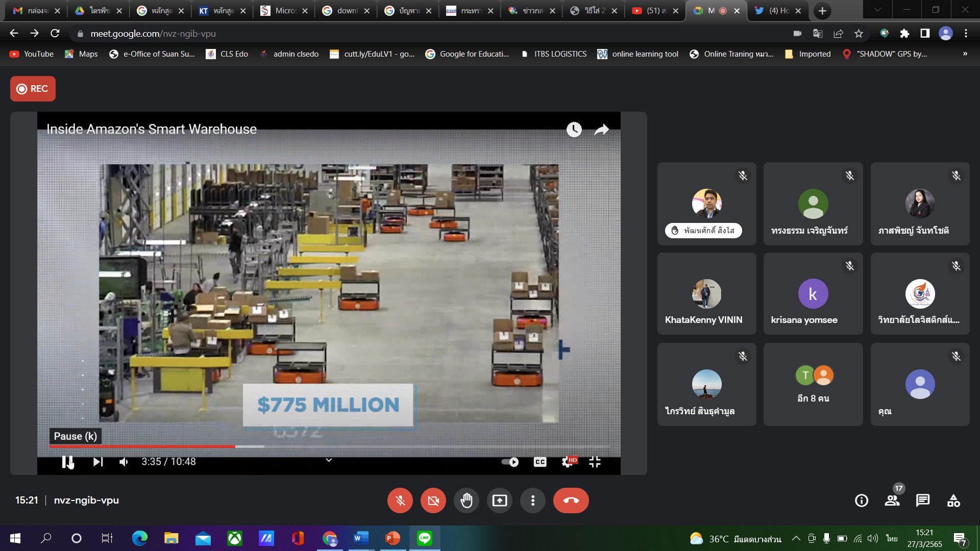
Task: Open video quality settings gear
Action: (x=567, y=462)
